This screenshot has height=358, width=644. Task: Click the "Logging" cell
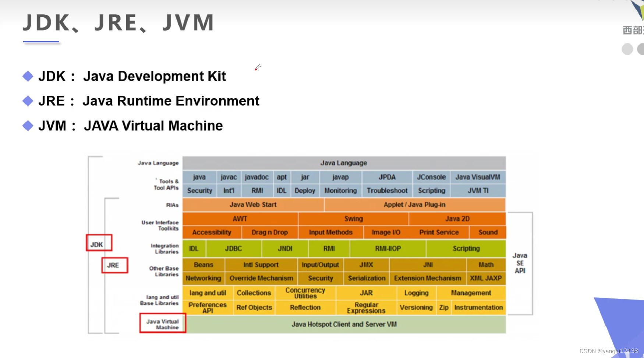417,293
